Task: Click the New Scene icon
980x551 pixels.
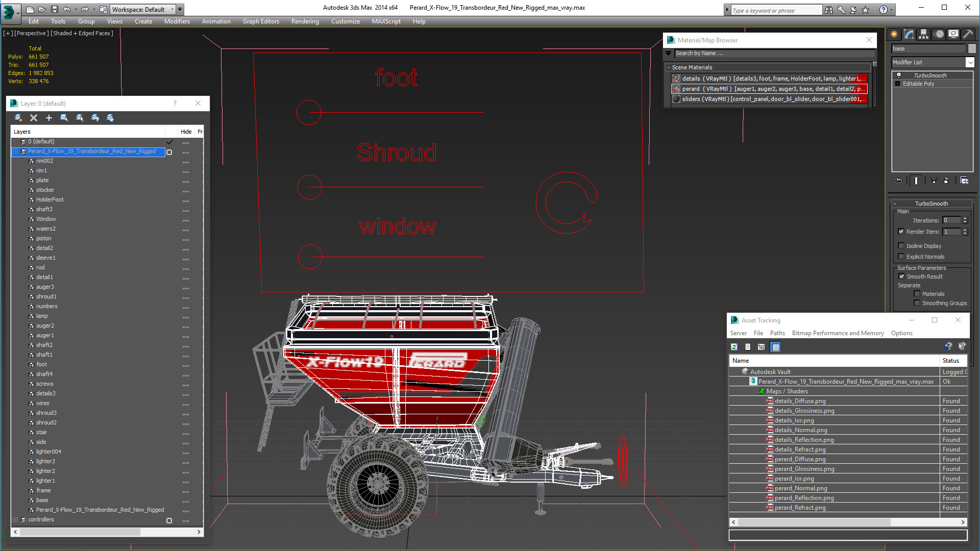Action: tap(30, 10)
